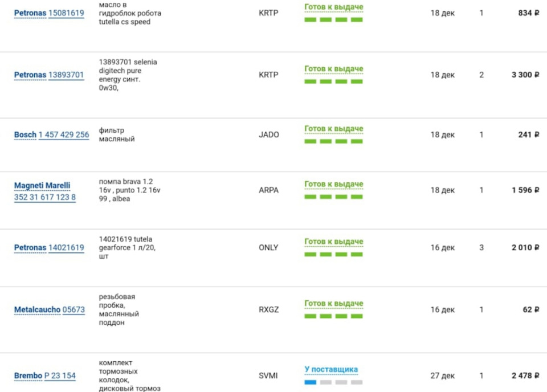Image resolution: width=547 pixels, height=392 pixels.
Task: Click green progress bar in Bosch filter row
Action: point(333,141)
